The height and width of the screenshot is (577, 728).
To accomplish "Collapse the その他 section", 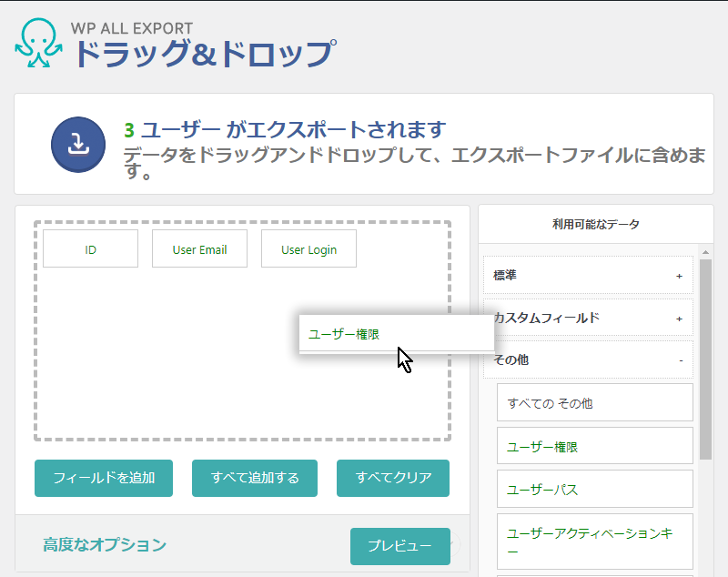I will point(588,360).
